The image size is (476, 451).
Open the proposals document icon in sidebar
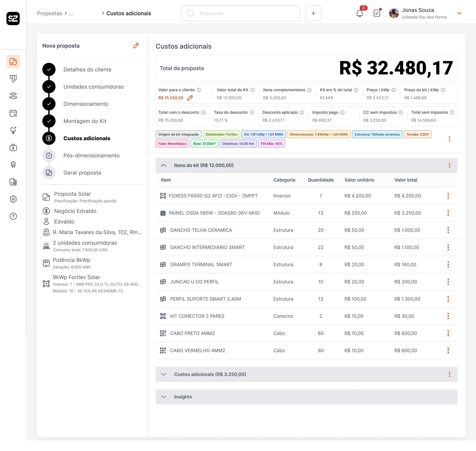13,61
